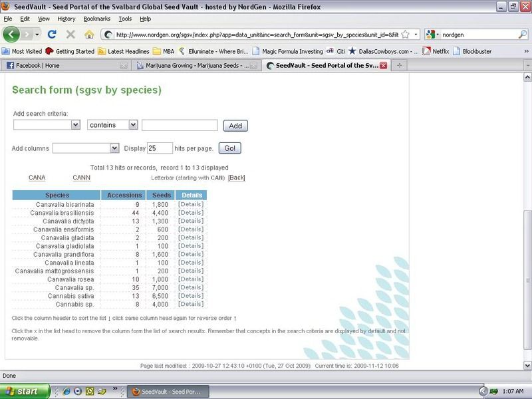The width and height of the screenshot is (532, 399).
Task: Open Most Visited bookmark folder
Action: tap(22, 51)
